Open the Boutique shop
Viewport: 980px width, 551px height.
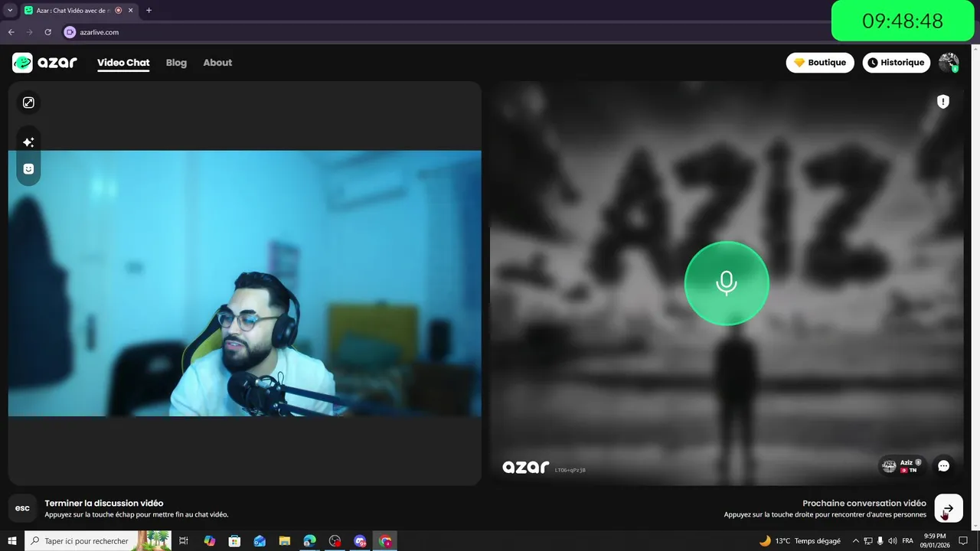pyautogui.click(x=820, y=63)
